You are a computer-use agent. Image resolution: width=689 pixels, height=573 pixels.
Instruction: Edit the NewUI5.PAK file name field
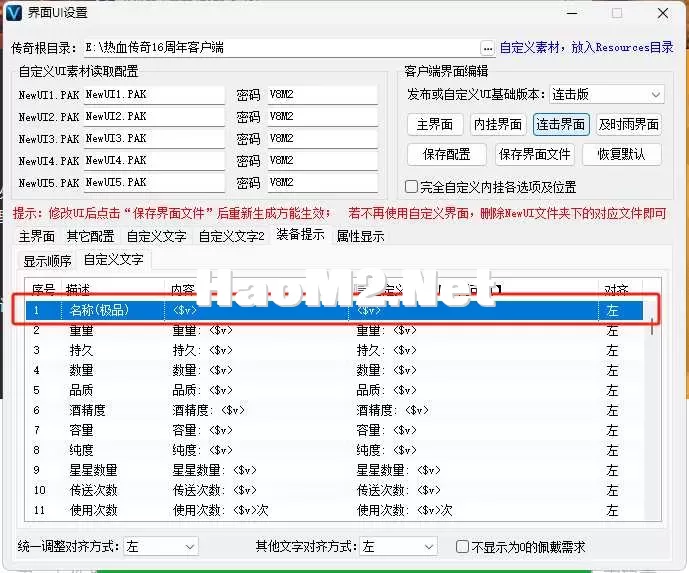(x=154, y=182)
